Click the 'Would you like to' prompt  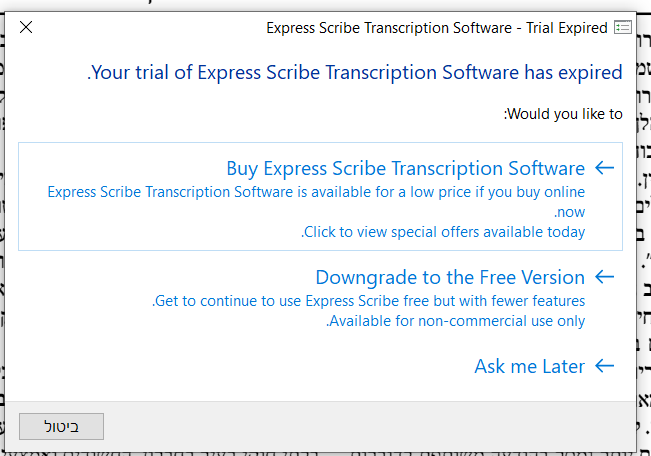[563, 114]
